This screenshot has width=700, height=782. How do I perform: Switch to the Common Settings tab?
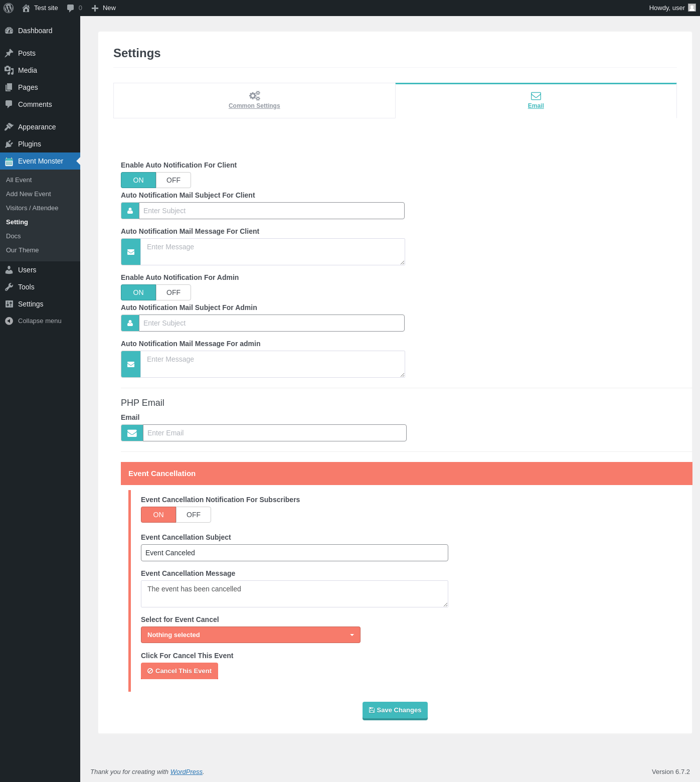point(254,101)
